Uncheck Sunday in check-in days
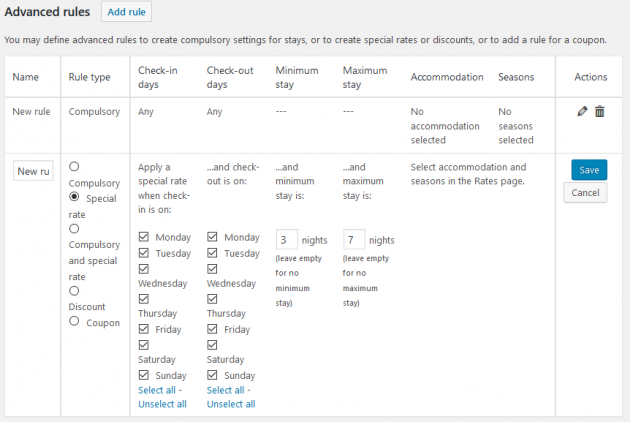The width and height of the screenshot is (630, 422). point(144,375)
